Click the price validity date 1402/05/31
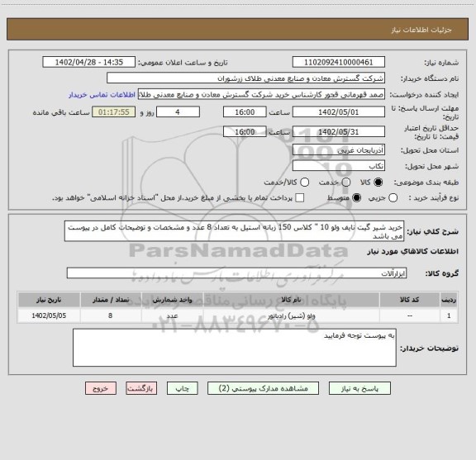 [339, 131]
